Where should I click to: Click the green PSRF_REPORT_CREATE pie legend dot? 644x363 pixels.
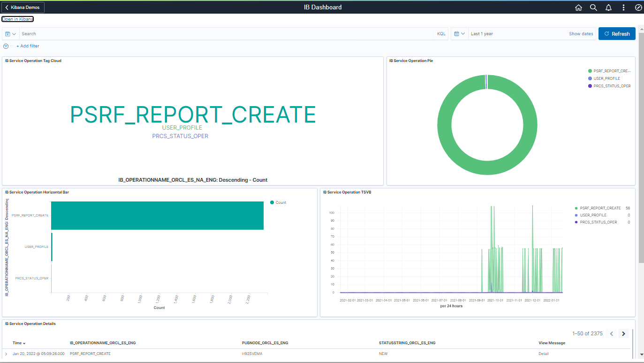[590, 71]
